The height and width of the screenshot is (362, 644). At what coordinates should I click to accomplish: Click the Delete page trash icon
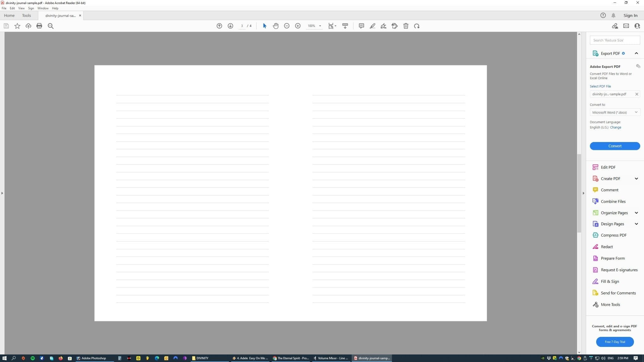click(406, 26)
